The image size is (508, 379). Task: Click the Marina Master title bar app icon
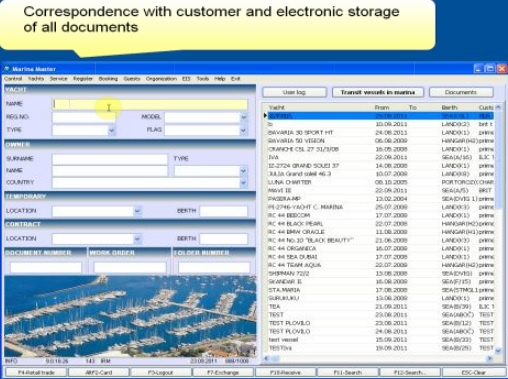tap(7, 69)
